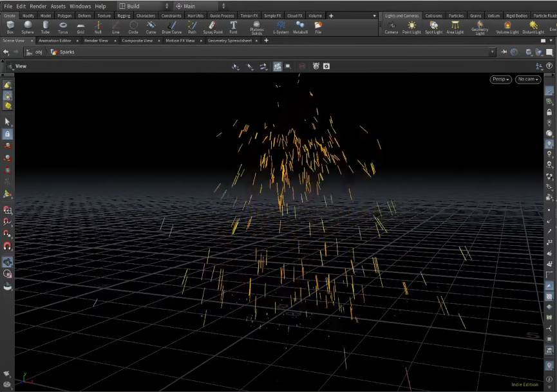
Task: Create an Area Light
Action: 455,27
